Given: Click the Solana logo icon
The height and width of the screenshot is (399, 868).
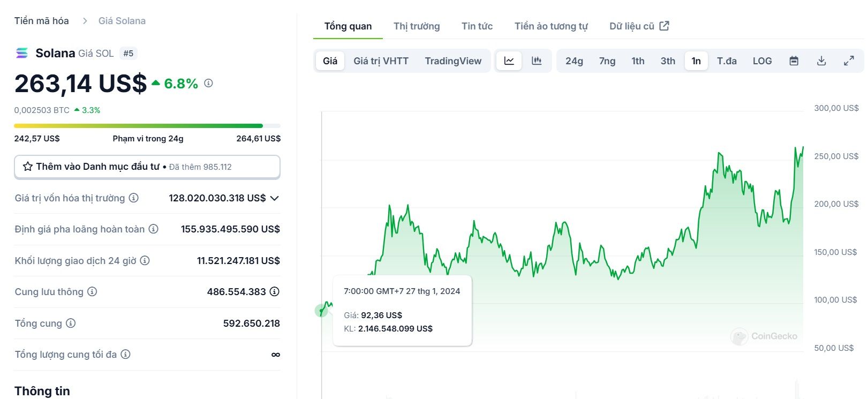Looking at the screenshot, I should coord(22,53).
